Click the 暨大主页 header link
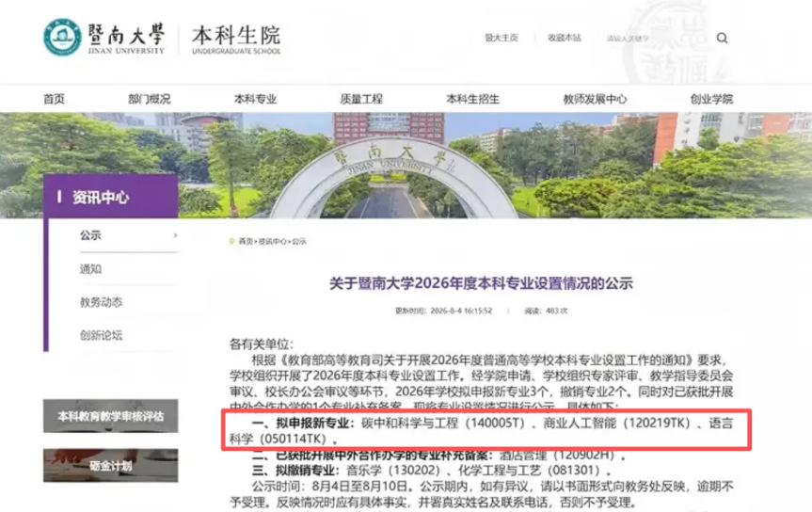812x512 pixels. pos(502,38)
